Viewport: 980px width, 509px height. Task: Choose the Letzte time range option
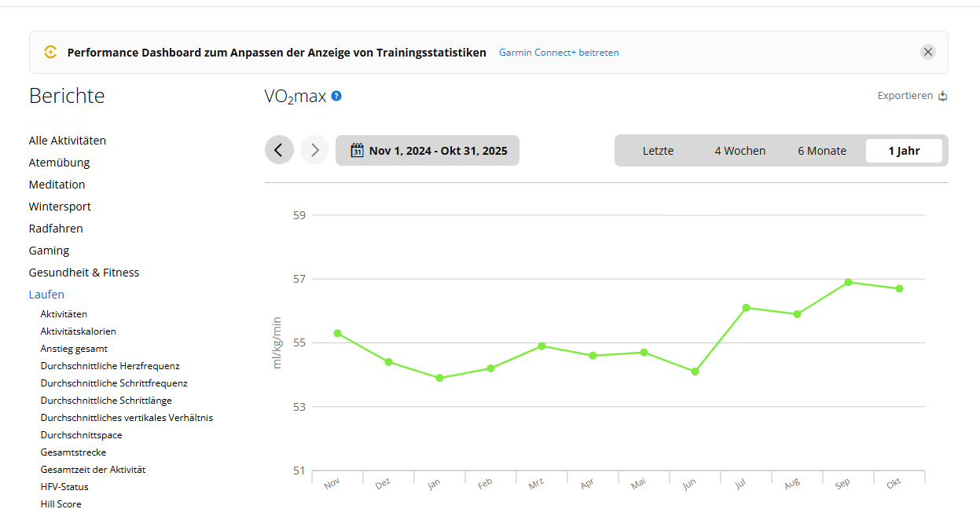[658, 151]
